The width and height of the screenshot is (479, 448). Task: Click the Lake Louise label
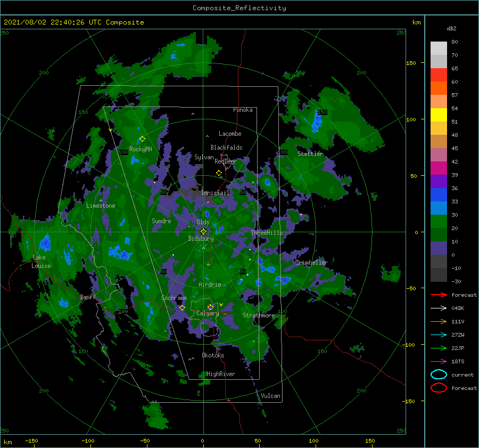click(41, 262)
